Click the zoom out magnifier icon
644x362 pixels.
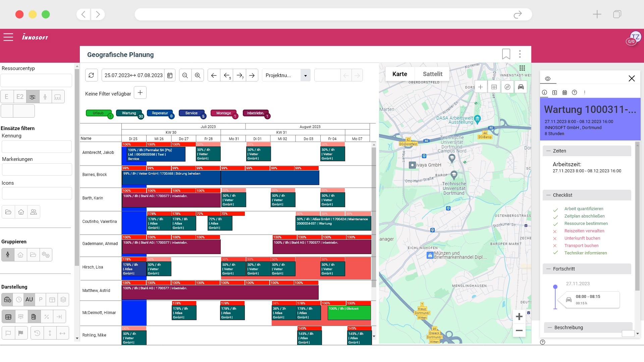(x=185, y=75)
